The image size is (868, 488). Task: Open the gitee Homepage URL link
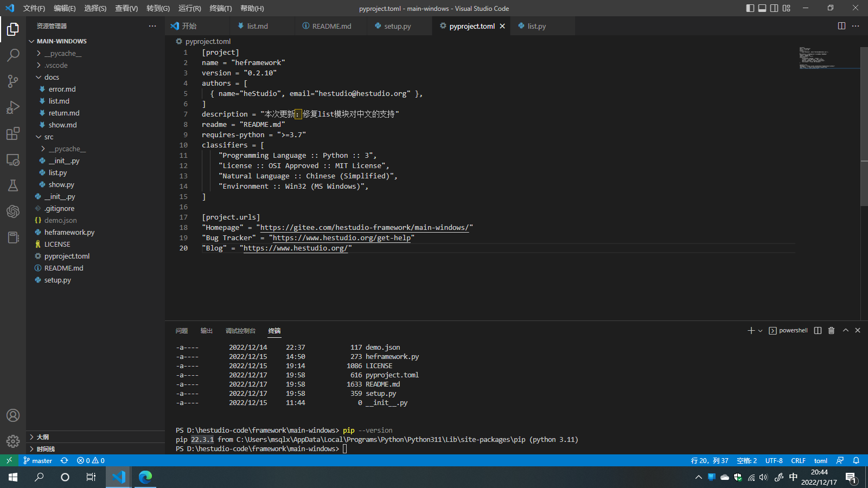pyautogui.click(x=365, y=228)
